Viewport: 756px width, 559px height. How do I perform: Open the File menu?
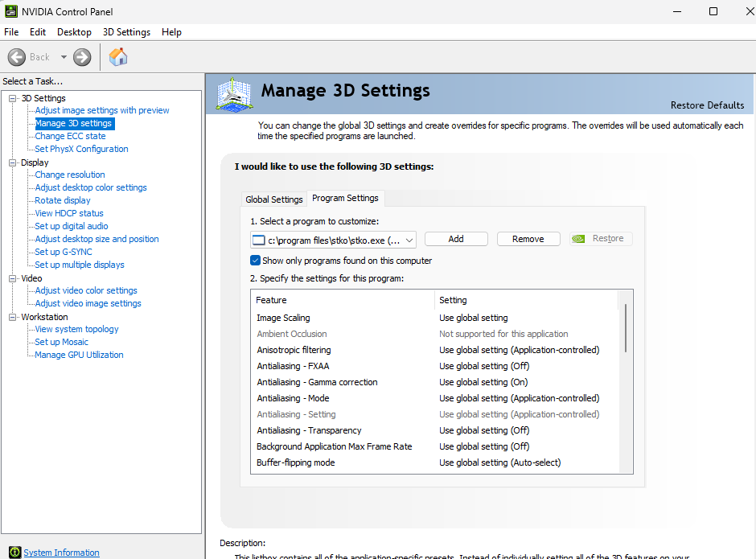pos(11,32)
